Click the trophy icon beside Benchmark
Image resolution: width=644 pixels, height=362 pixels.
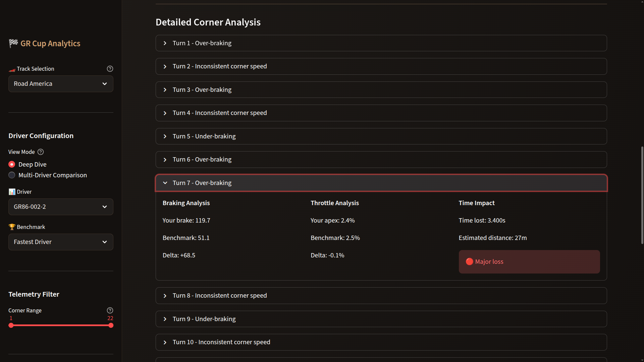coord(12,227)
